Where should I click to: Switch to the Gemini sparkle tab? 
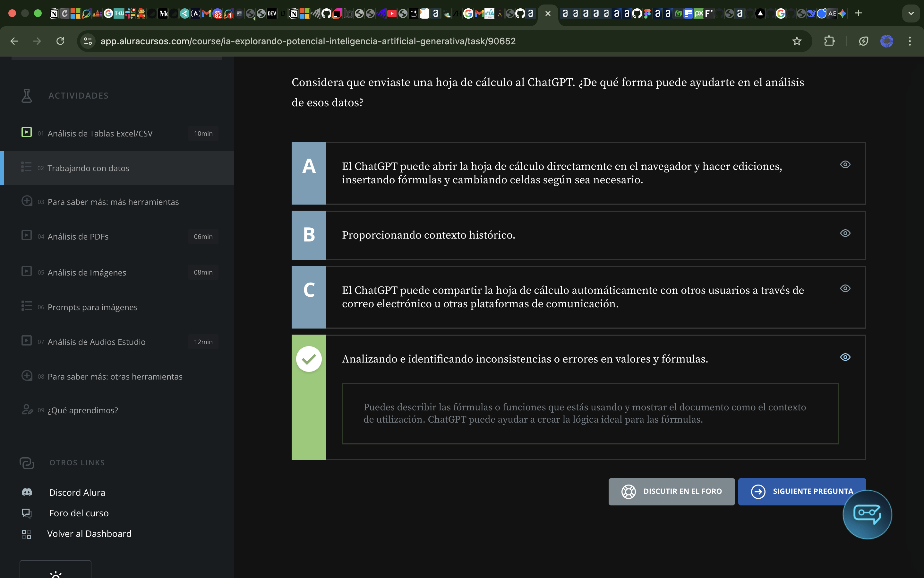tap(842, 14)
